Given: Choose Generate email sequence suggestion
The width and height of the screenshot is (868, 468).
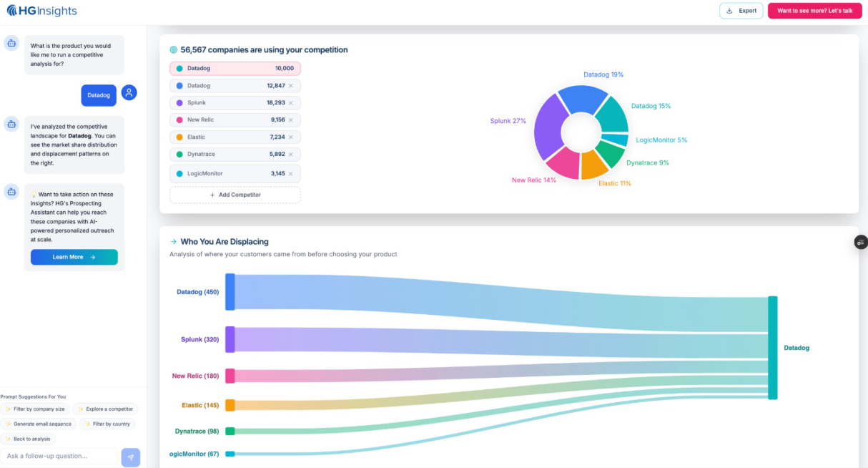Looking at the screenshot, I should 39,424.
